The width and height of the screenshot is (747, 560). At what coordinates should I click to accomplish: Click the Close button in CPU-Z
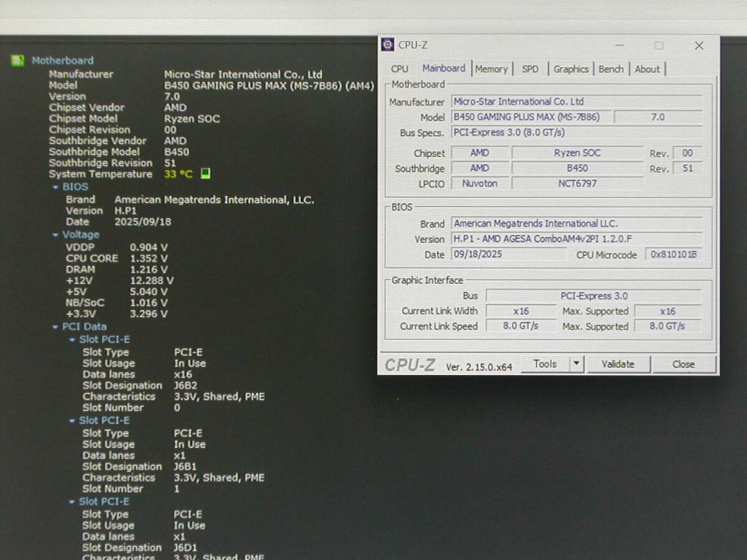pos(684,364)
